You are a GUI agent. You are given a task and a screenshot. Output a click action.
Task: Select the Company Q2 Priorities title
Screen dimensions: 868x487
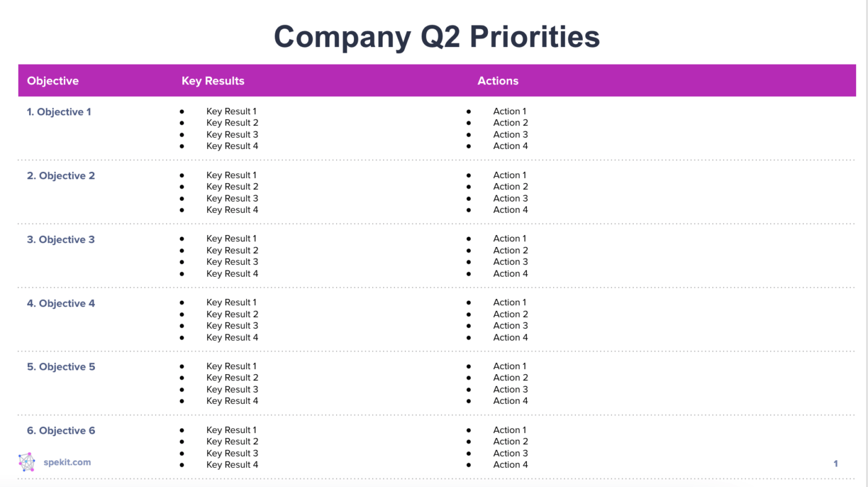point(436,37)
